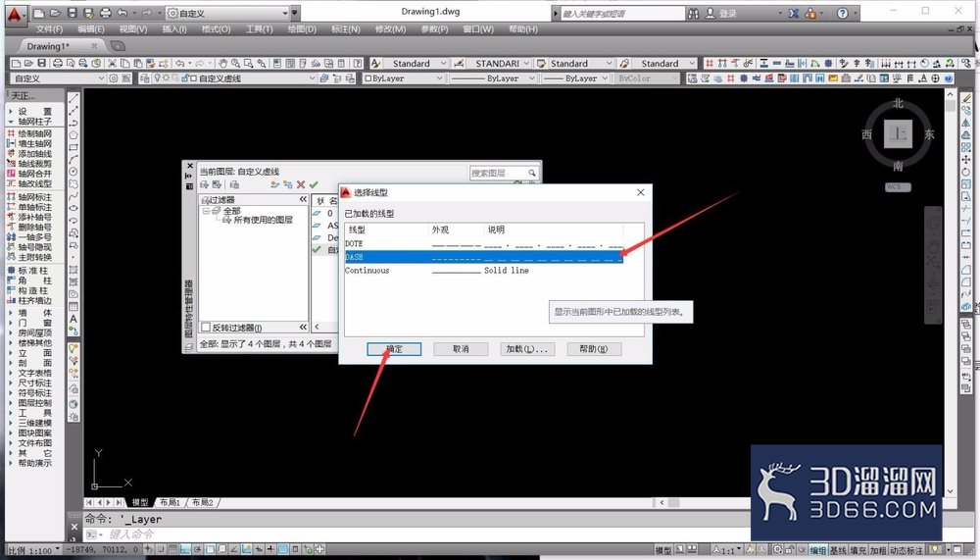Select the DOTE linetype row
Viewport: 980px width, 560px height.
(x=484, y=243)
